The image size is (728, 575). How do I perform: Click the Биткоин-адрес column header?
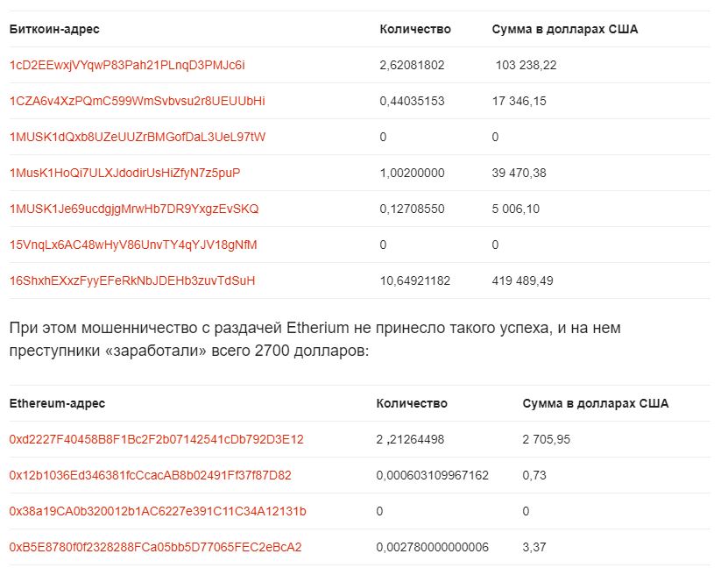54,29
